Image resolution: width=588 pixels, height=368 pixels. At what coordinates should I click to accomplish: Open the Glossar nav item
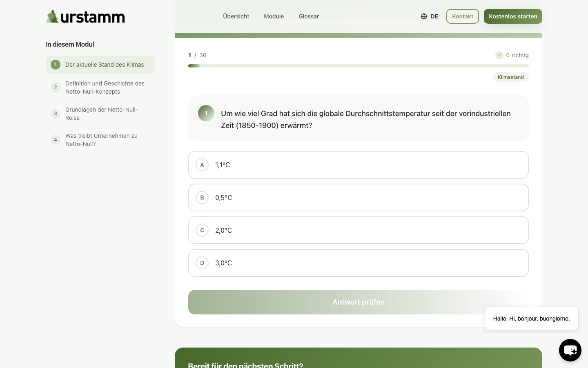[x=309, y=16]
